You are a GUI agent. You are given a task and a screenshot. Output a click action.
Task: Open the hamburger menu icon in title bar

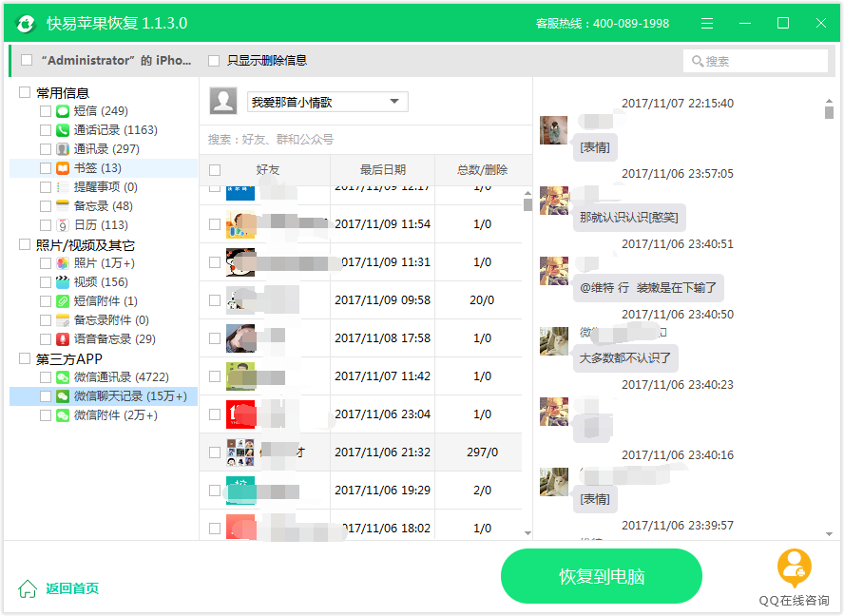[707, 23]
